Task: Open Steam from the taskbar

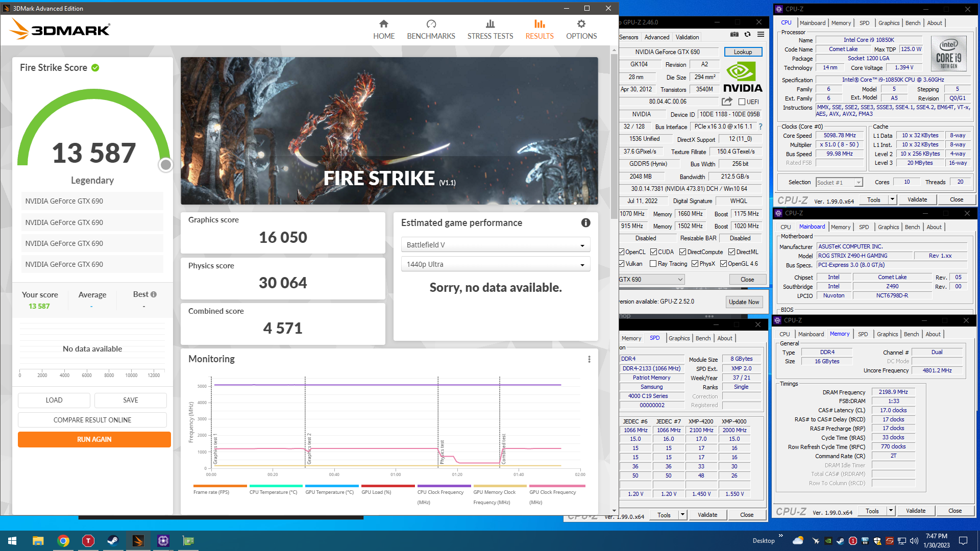Action: 113,541
